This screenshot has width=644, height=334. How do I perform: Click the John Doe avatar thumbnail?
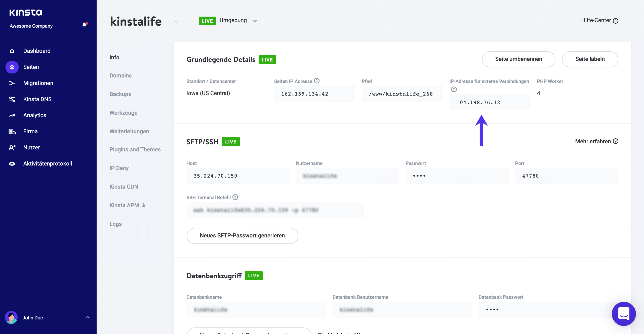(x=12, y=318)
